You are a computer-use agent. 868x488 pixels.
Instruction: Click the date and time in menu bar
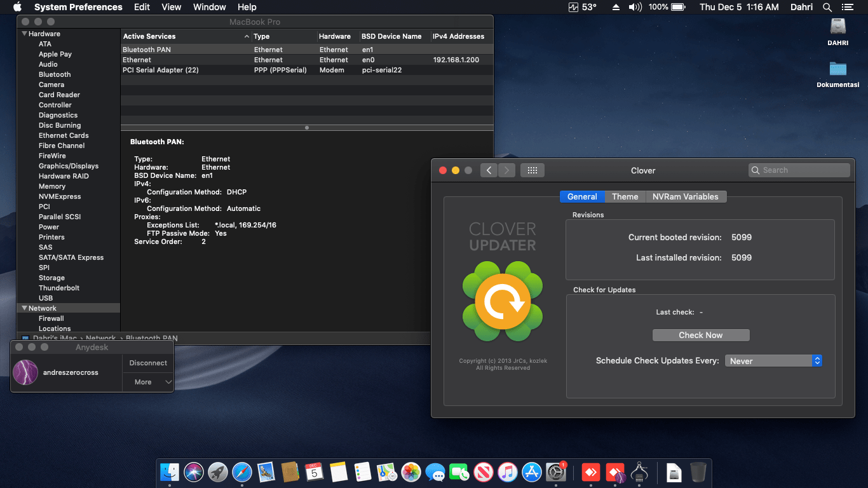(739, 7)
